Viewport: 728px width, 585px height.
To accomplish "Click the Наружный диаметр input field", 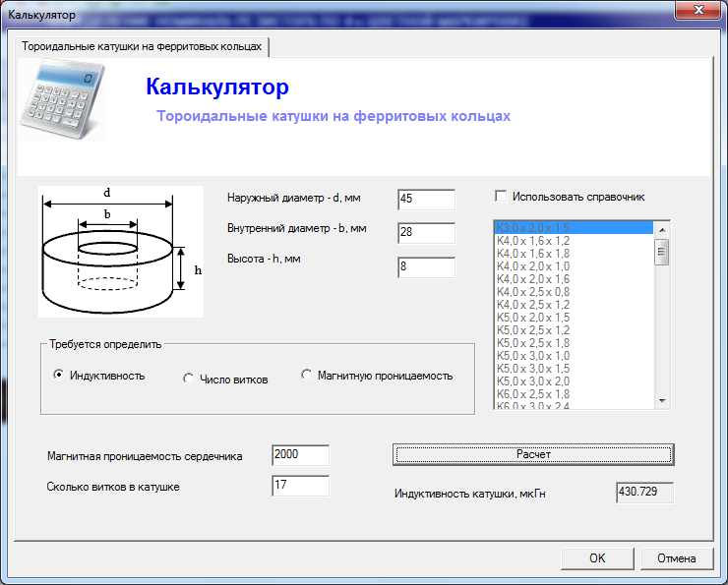I will [x=427, y=200].
